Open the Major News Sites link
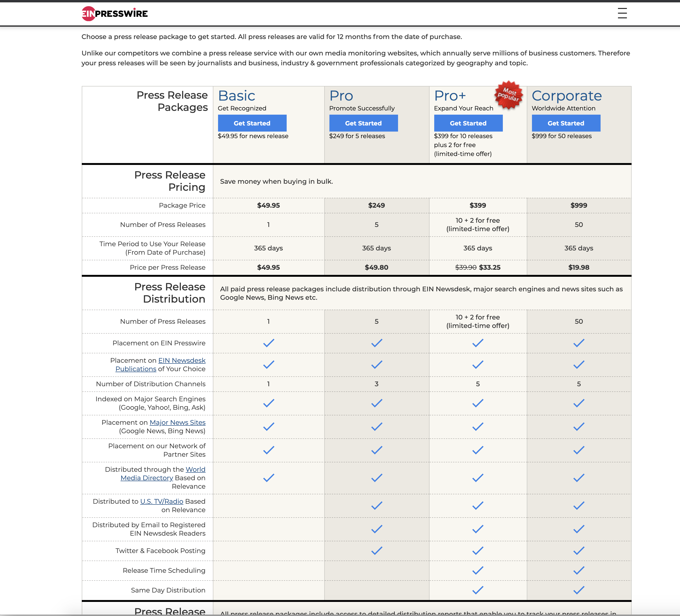680x616 pixels. (177, 422)
